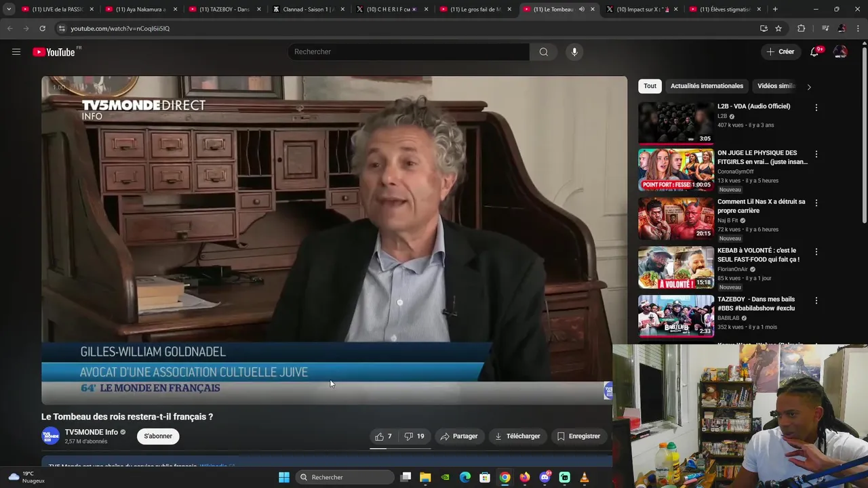Open the TV5MONDE Info channel avatar
This screenshot has height=488, width=868.
click(x=51, y=436)
